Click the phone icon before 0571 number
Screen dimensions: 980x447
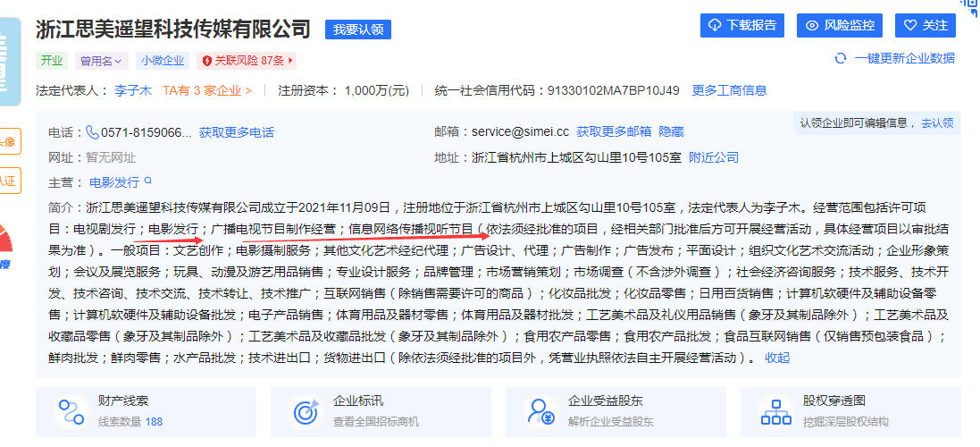(x=93, y=132)
